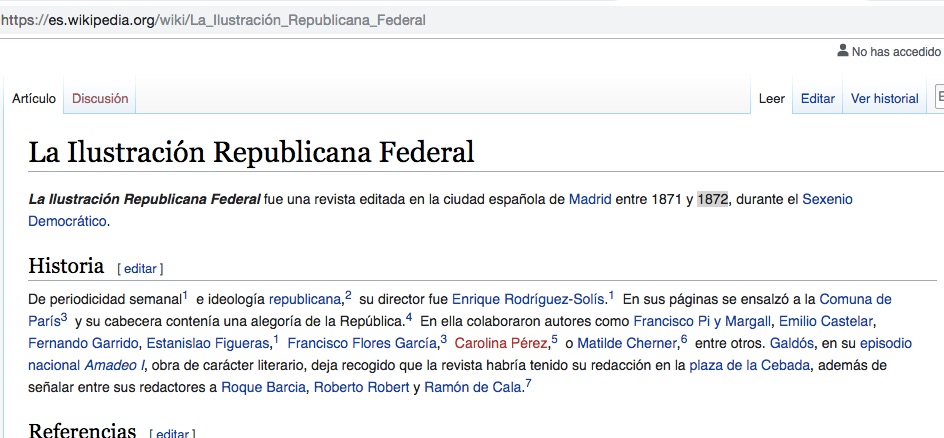Open Ver historial tab

point(884,99)
